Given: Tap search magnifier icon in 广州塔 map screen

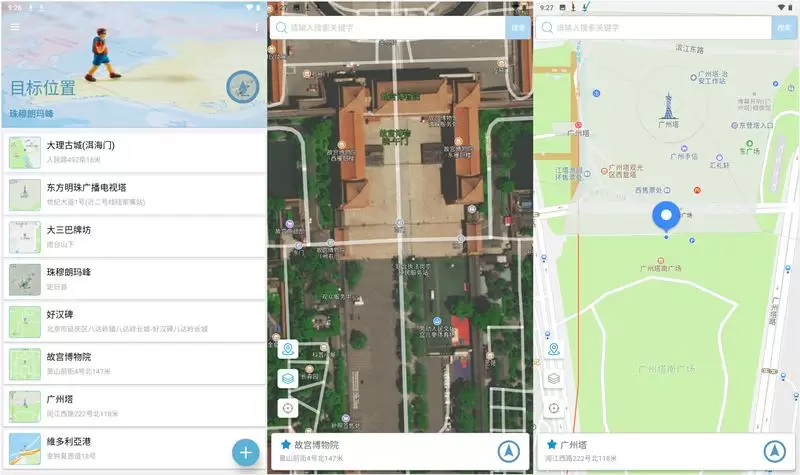Looking at the screenshot, I should (547, 28).
